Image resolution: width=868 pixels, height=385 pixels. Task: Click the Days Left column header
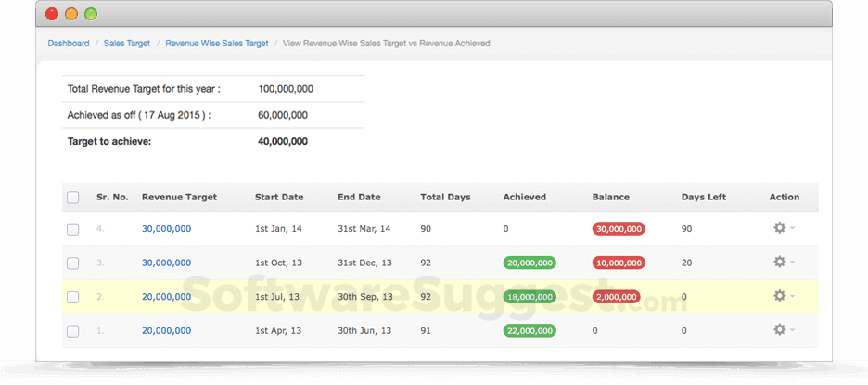click(704, 198)
